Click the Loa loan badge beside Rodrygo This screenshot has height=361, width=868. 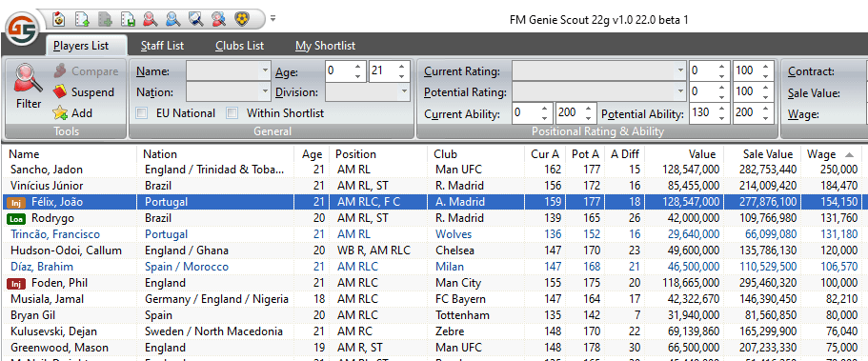pos(16,219)
